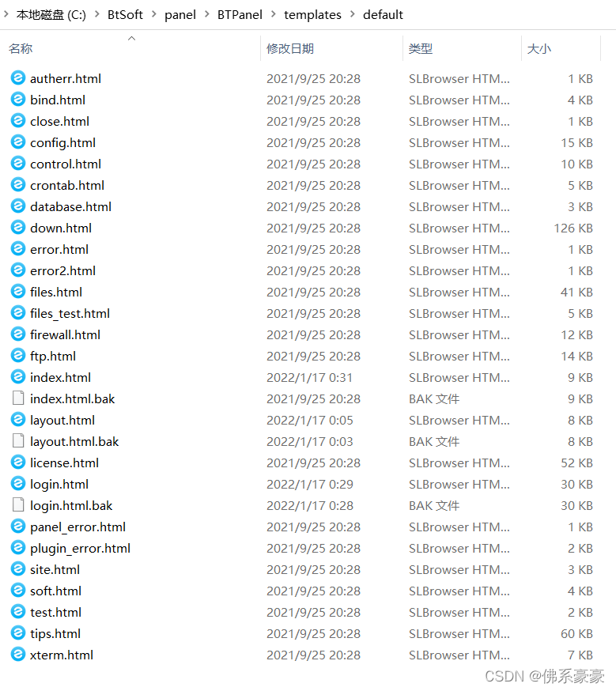The height and width of the screenshot is (691, 616).
Task: Click the 52 KB size of license.html
Action: point(576,463)
